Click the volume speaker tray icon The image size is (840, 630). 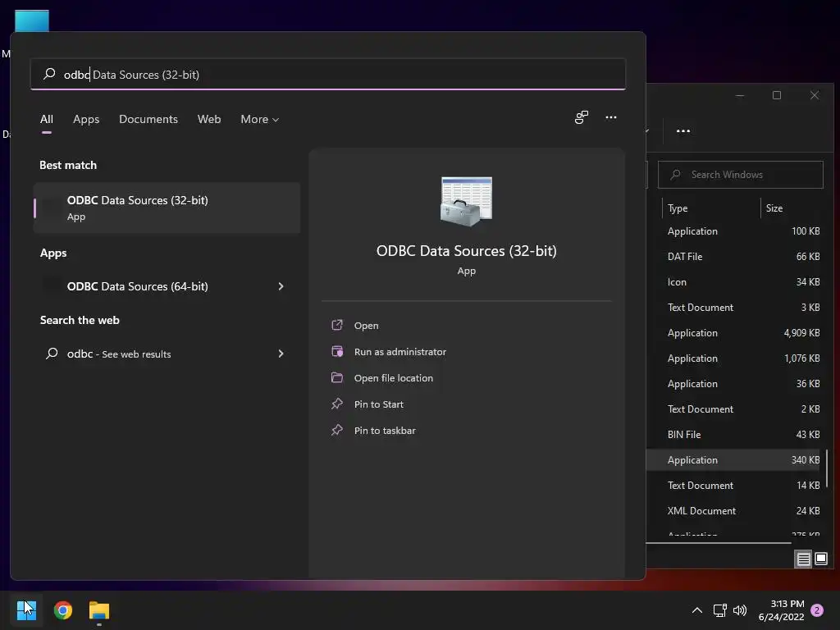click(740, 609)
